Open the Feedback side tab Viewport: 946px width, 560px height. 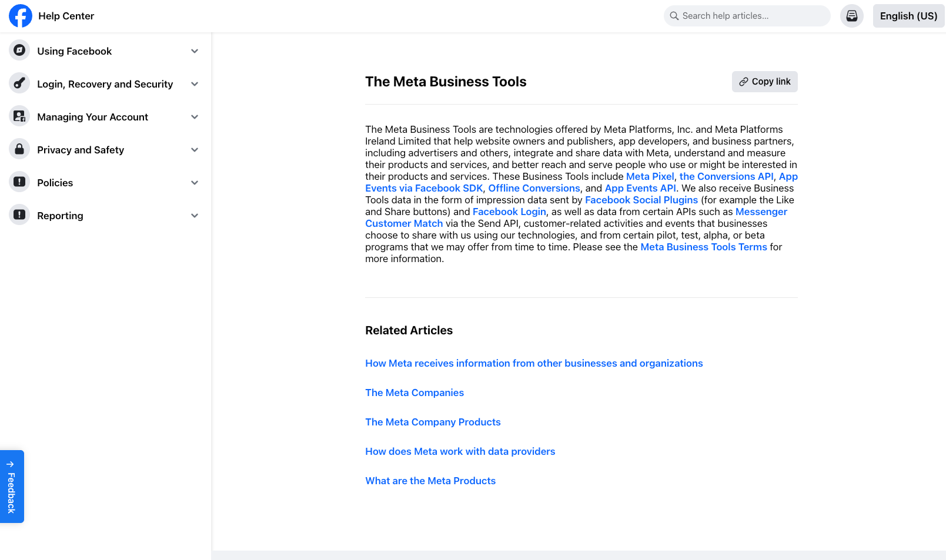12,487
